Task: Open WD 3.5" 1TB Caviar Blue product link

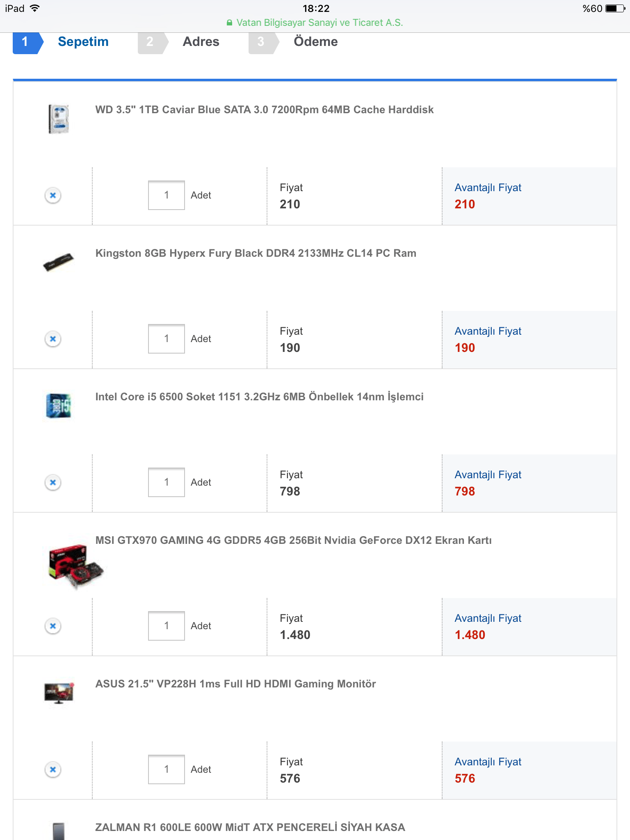Action: (x=264, y=110)
